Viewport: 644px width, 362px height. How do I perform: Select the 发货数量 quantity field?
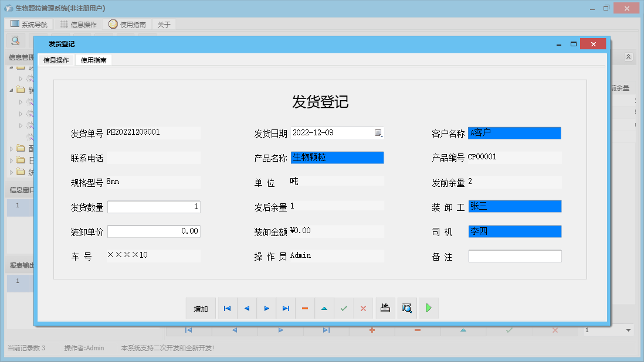154,206
